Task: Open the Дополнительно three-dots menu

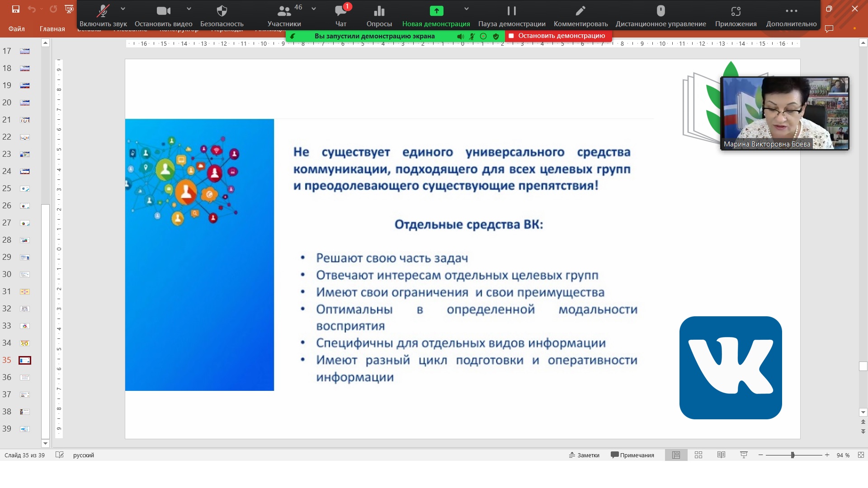Action: point(791,15)
